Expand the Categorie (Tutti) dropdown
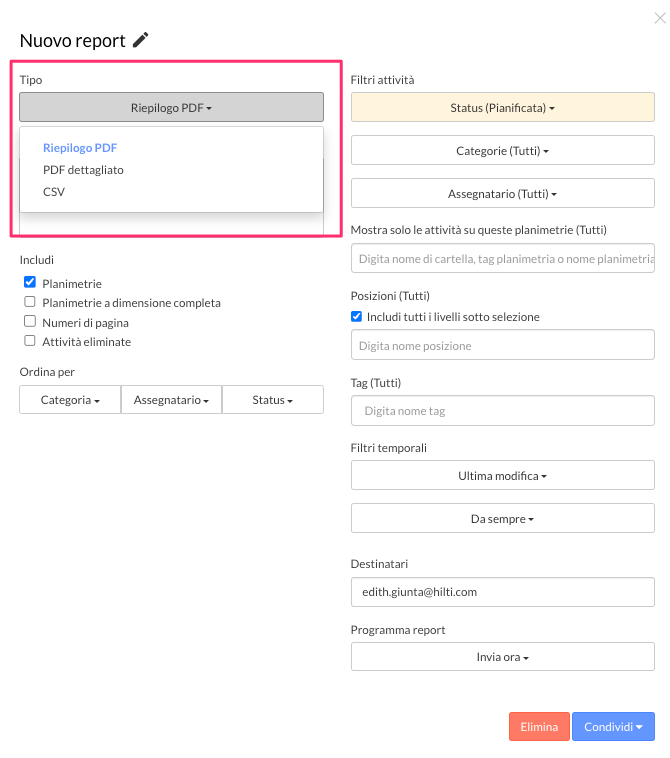 (x=503, y=150)
